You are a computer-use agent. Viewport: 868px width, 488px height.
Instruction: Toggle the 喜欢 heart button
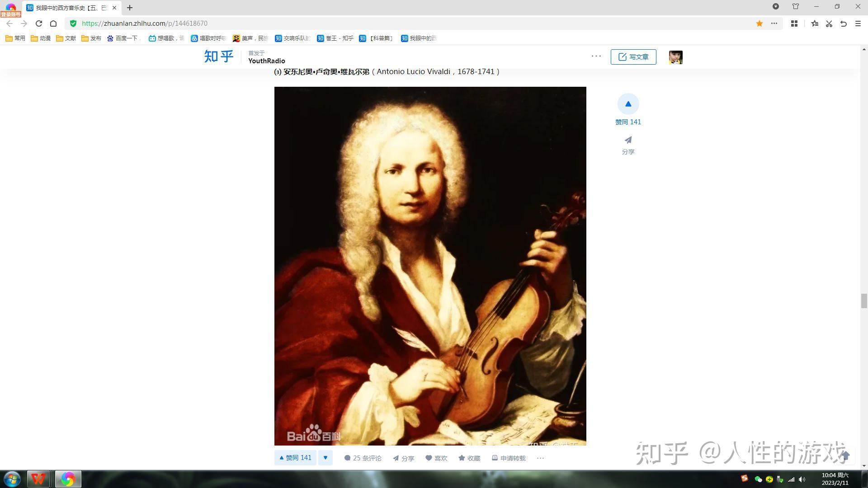click(x=436, y=458)
